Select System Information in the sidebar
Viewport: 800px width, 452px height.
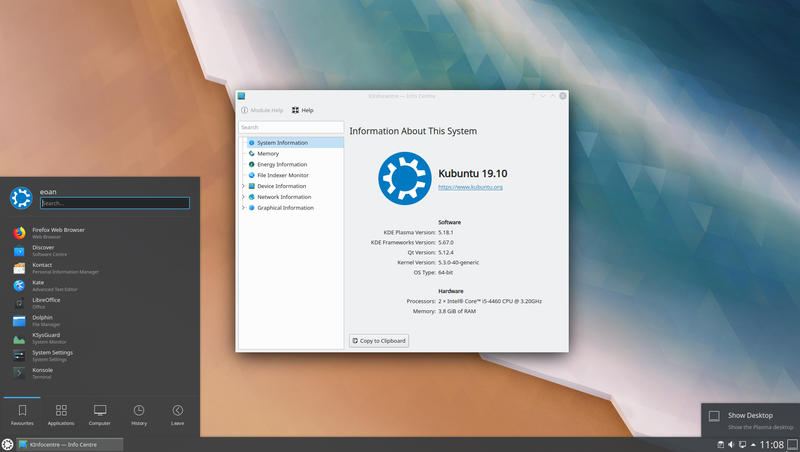295,143
